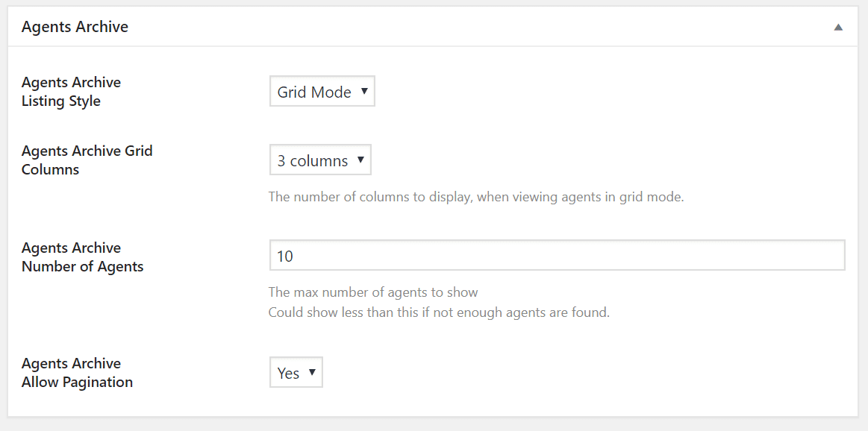Open the Allow Pagination Yes dropdown
The height and width of the screenshot is (431, 868).
pyautogui.click(x=296, y=372)
